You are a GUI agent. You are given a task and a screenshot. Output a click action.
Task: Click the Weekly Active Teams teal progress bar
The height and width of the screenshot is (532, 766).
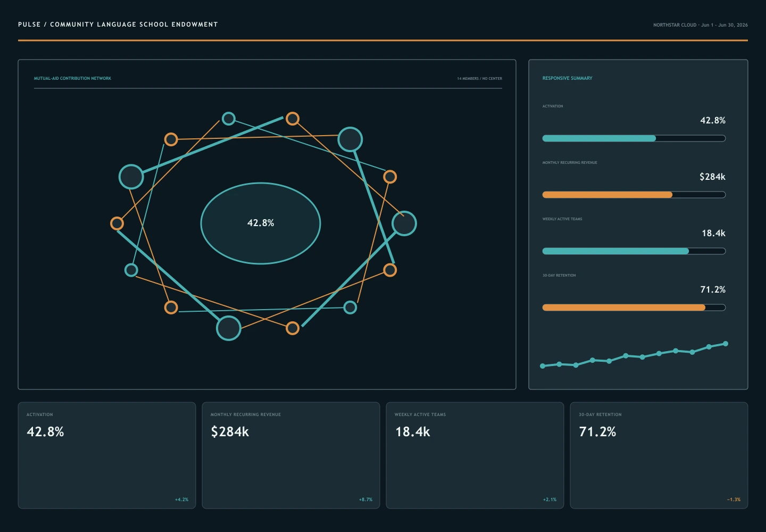click(634, 251)
